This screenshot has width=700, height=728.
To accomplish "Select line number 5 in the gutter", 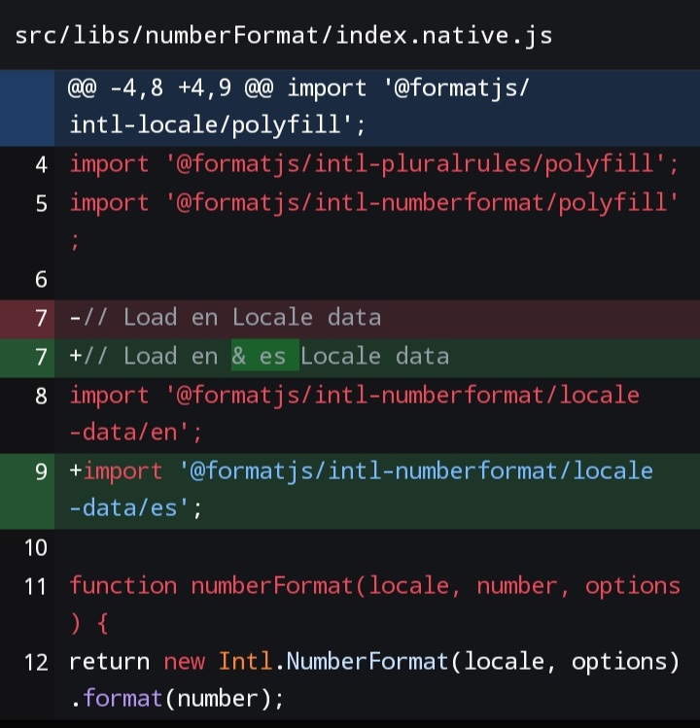I will click(42, 204).
